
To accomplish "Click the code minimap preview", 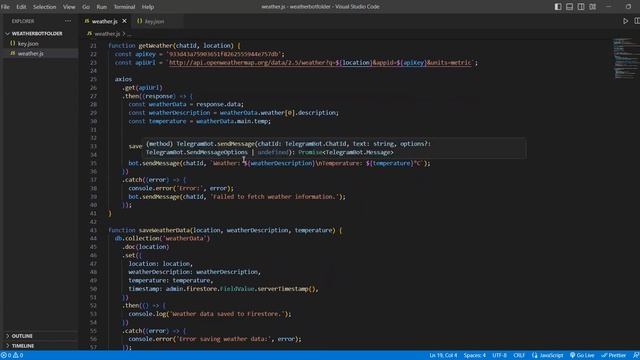I will pyautogui.click(x=626, y=58).
